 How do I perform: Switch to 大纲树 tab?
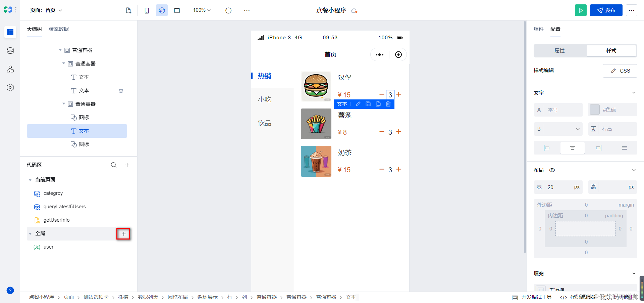pyautogui.click(x=34, y=29)
